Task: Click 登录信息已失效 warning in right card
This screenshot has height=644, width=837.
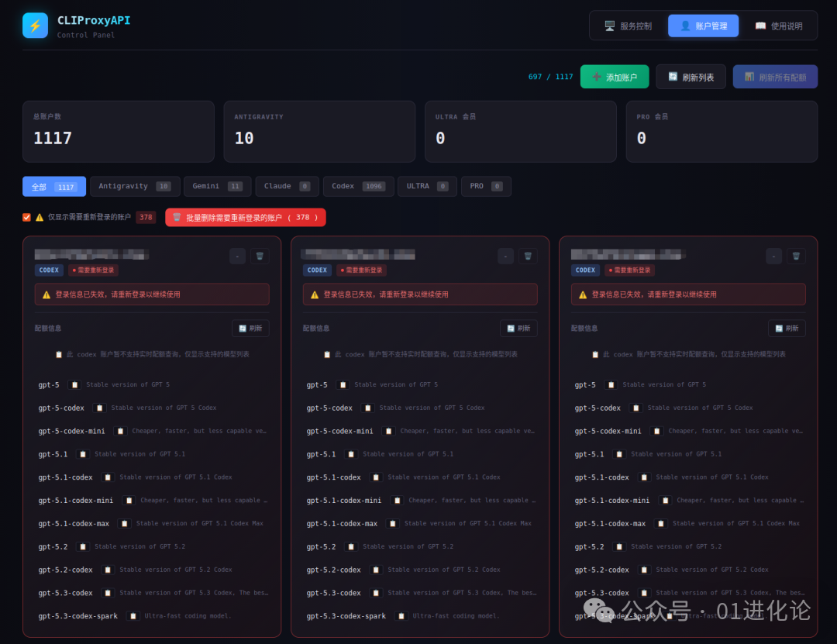Action: [688, 294]
